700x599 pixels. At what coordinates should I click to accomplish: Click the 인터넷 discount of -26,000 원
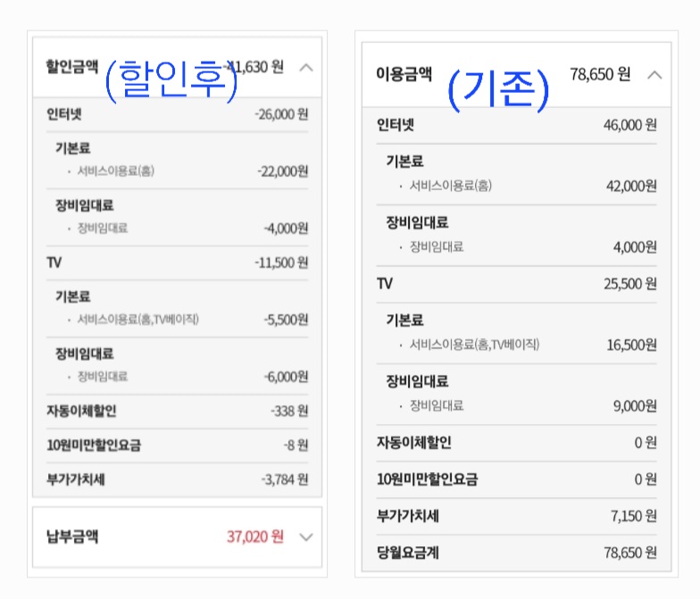[x=280, y=114]
